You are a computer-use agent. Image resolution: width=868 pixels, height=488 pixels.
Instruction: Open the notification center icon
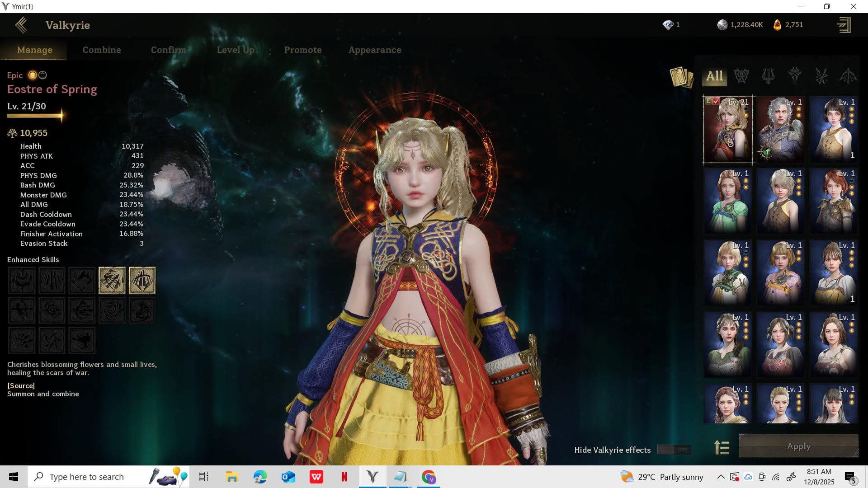(x=850, y=477)
